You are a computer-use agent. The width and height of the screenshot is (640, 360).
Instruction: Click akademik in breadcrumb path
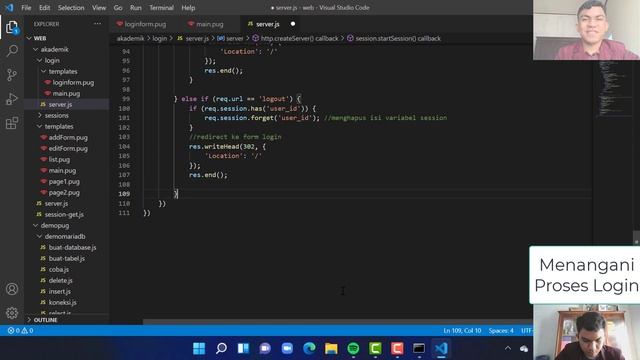130,38
